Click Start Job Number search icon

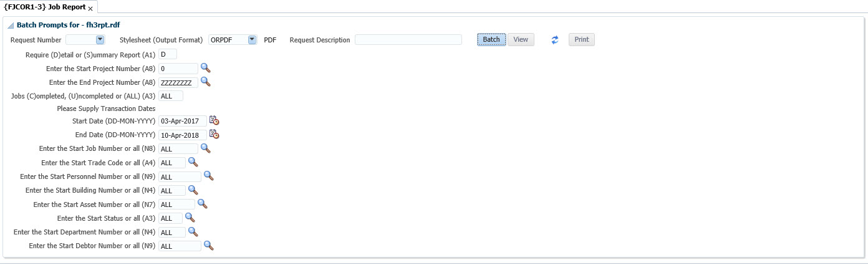205,148
